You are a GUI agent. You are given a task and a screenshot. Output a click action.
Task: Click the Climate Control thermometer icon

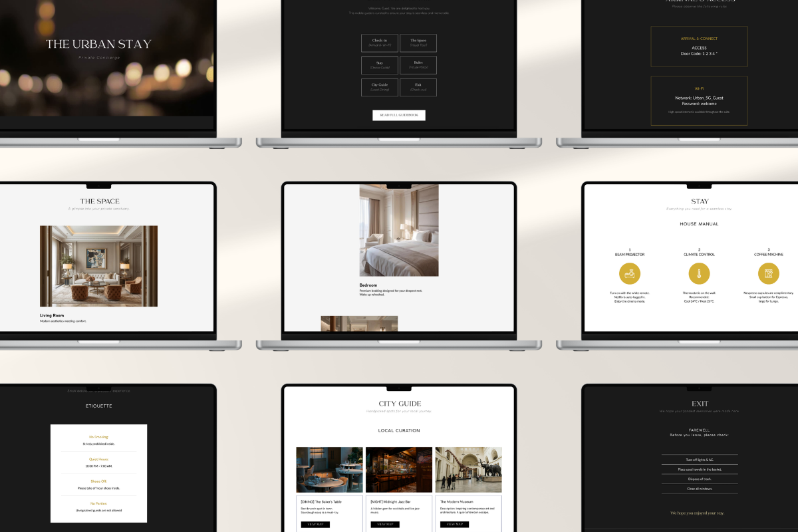(699, 273)
